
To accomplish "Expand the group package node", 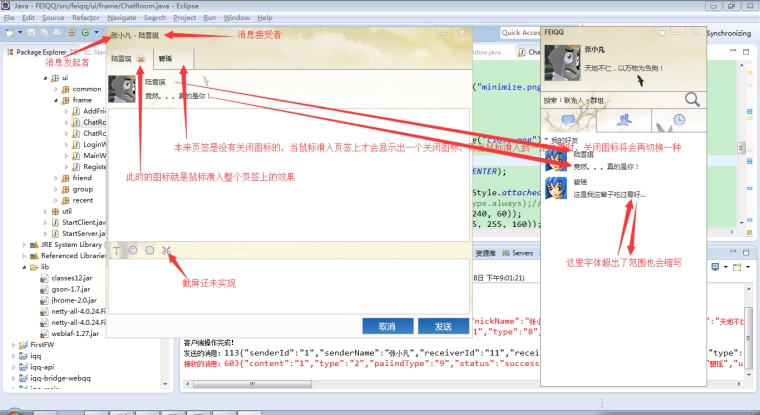I will coord(56,189).
